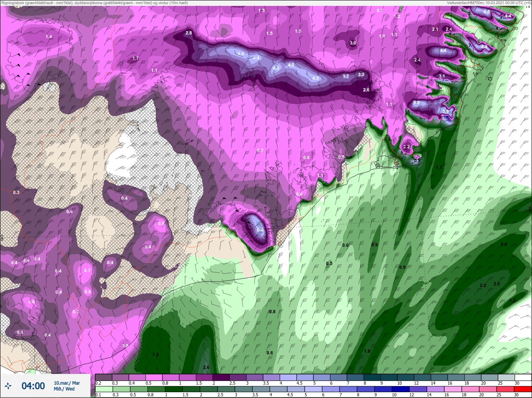This screenshot has width=532, height=398.
Task: Click the 3.2 value on the purple band
Action: tap(361, 74)
